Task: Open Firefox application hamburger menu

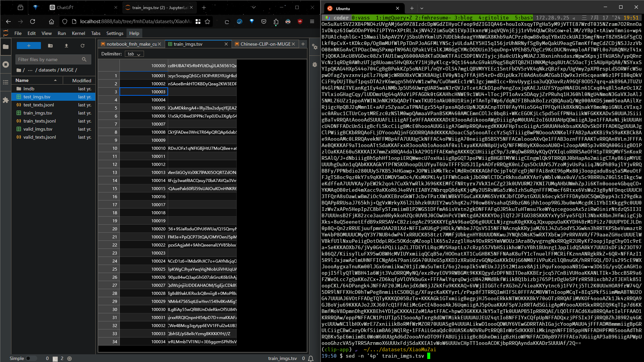Action: pos(312,21)
